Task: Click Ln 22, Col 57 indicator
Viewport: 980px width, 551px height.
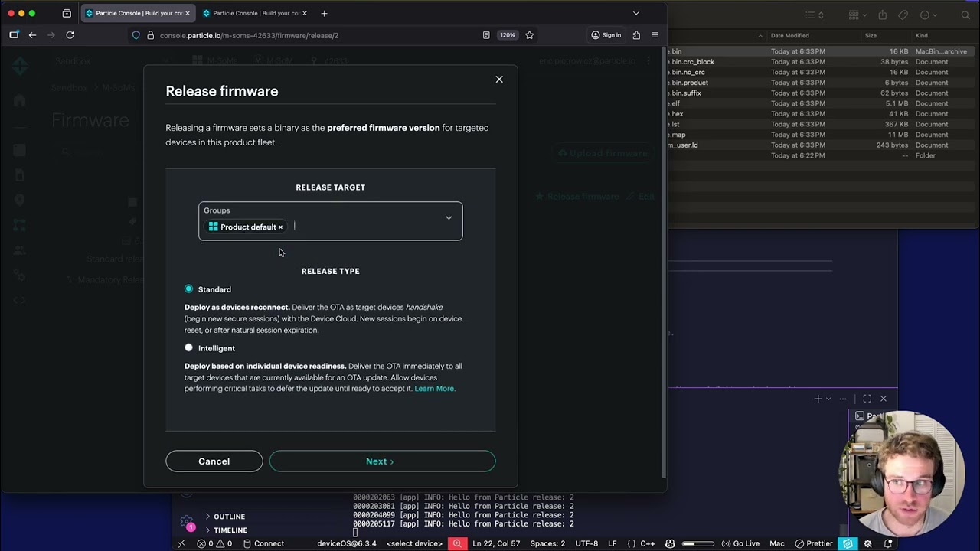Action: [x=497, y=543]
